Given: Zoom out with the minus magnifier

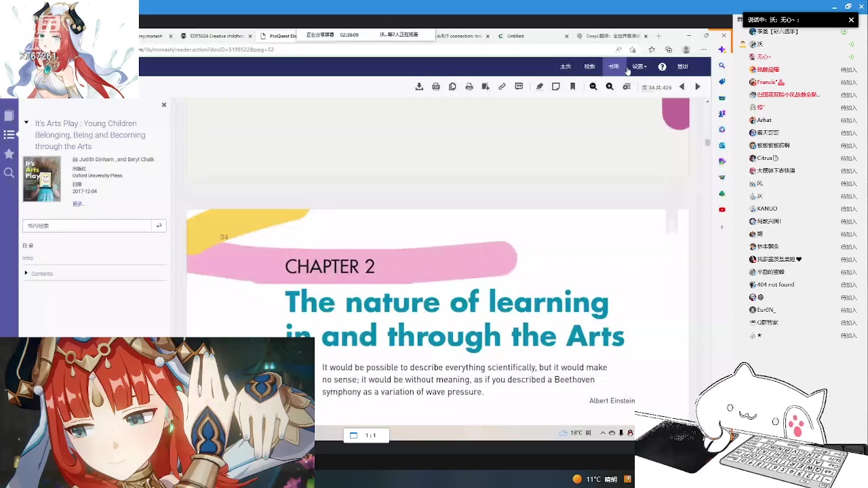Looking at the screenshot, I should click(x=593, y=87).
